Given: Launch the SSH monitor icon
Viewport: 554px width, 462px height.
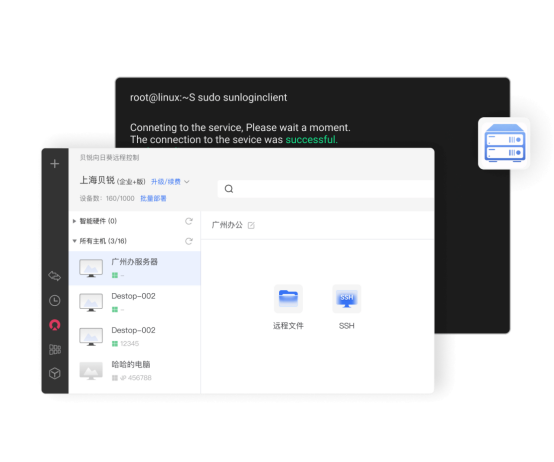Looking at the screenshot, I should [347, 298].
